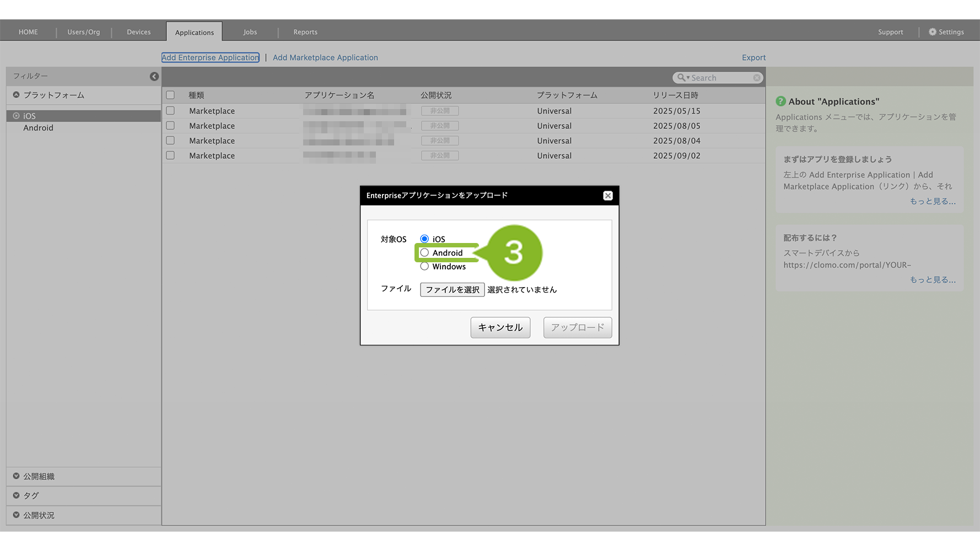Expand the タグ filter section
Screen dimensions: 980x551
(x=17, y=495)
